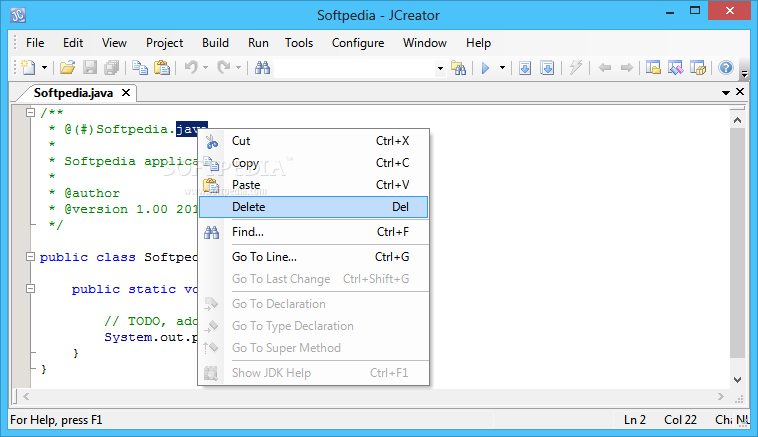Click the blue Run project play icon
The width and height of the screenshot is (758, 437).
[486, 68]
